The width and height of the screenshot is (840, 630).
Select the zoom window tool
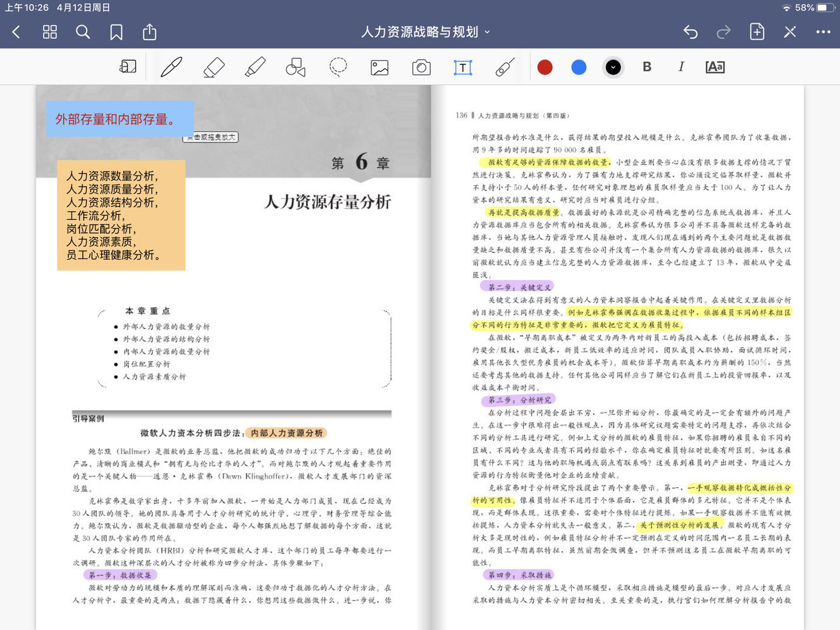pyautogui.click(x=128, y=67)
